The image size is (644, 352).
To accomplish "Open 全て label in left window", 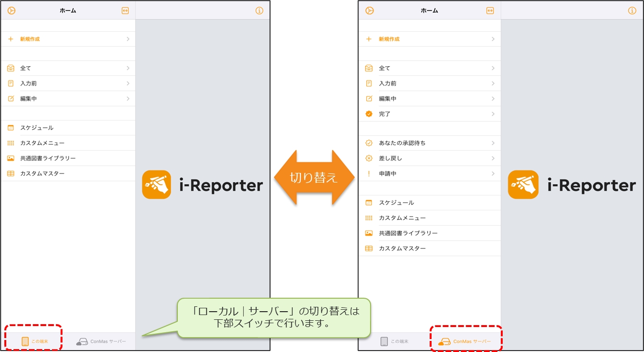I will (x=25, y=68).
